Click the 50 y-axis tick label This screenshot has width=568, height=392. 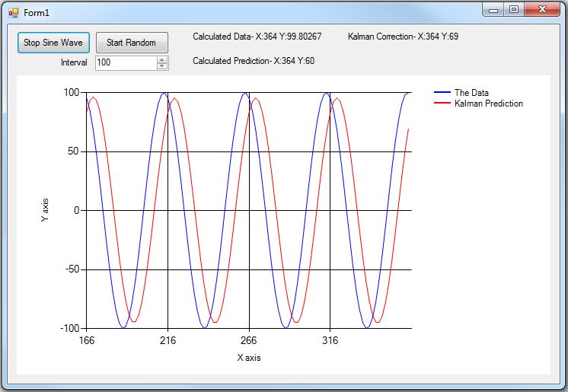pyautogui.click(x=74, y=151)
